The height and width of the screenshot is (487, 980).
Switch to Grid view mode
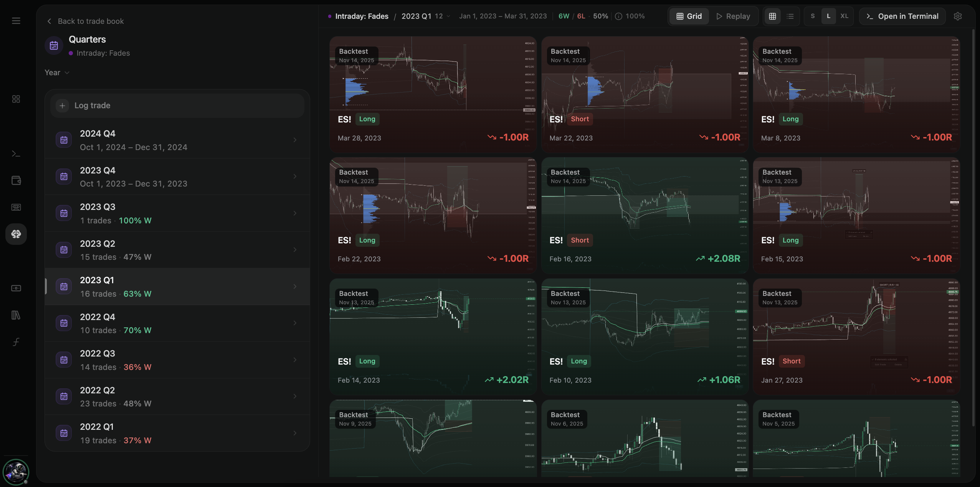coord(689,16)
